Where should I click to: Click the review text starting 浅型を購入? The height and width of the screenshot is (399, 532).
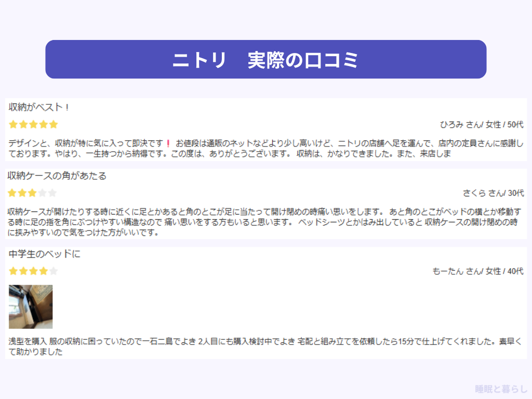pyautogui.click(x=265, y=347)
